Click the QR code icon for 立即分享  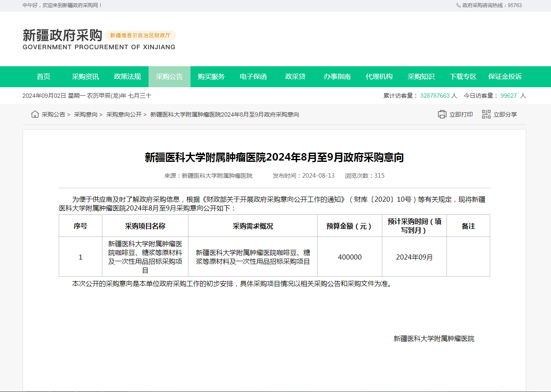(486, 114)
